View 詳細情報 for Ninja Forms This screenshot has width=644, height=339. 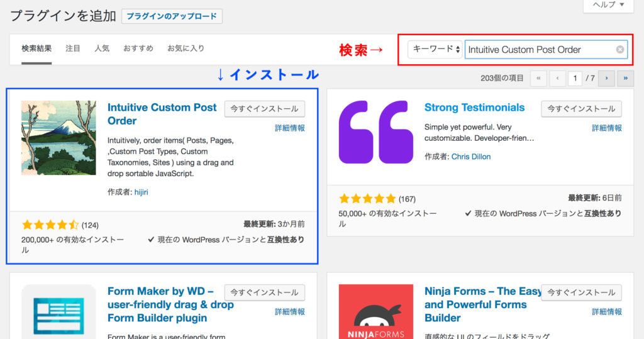[x=607, y=312]
